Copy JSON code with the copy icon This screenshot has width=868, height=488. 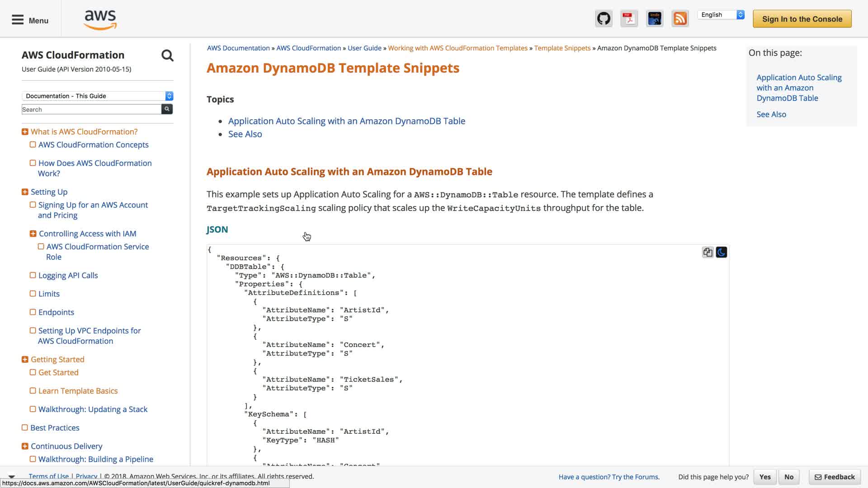708,252
